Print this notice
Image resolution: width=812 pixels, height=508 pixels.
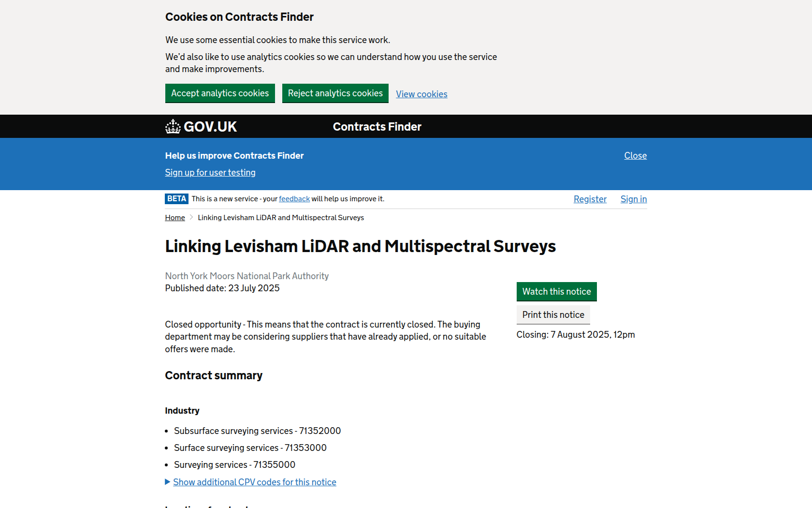(553, 314)
